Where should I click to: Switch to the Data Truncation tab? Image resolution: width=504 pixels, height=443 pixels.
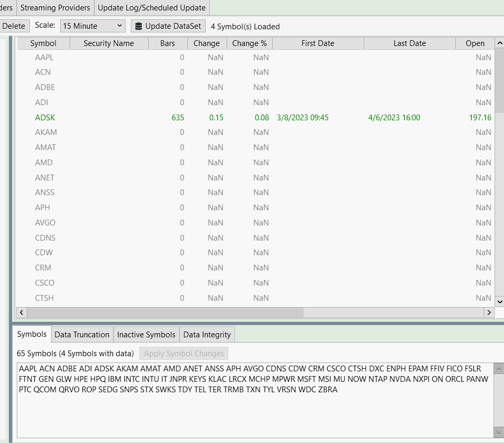click(82, 335)
